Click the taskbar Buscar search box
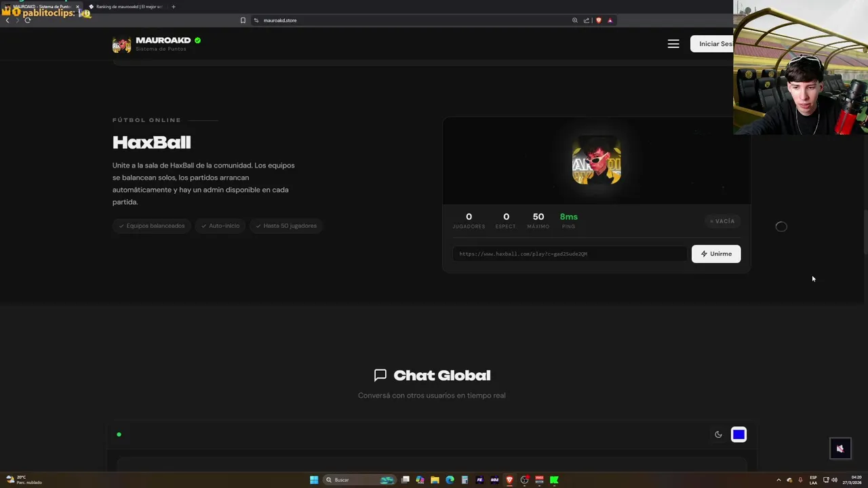Screen dimensions: 868x488 point(360,480)
